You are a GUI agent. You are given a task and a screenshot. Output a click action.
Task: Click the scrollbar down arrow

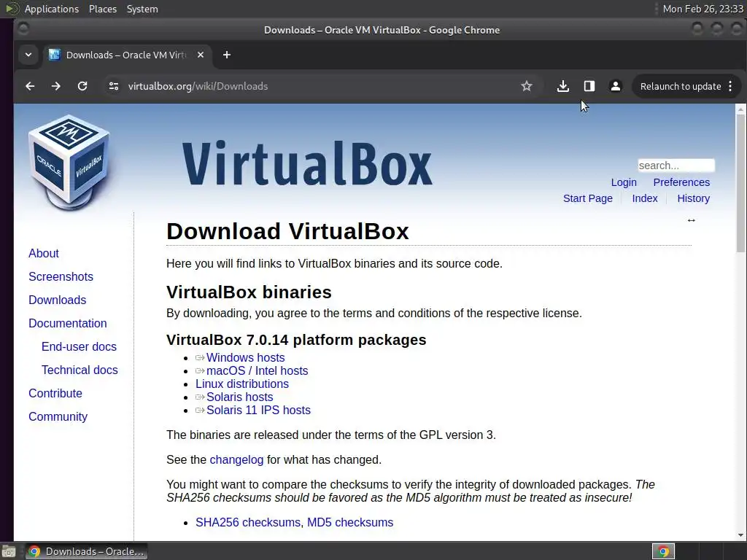(740, 535)
